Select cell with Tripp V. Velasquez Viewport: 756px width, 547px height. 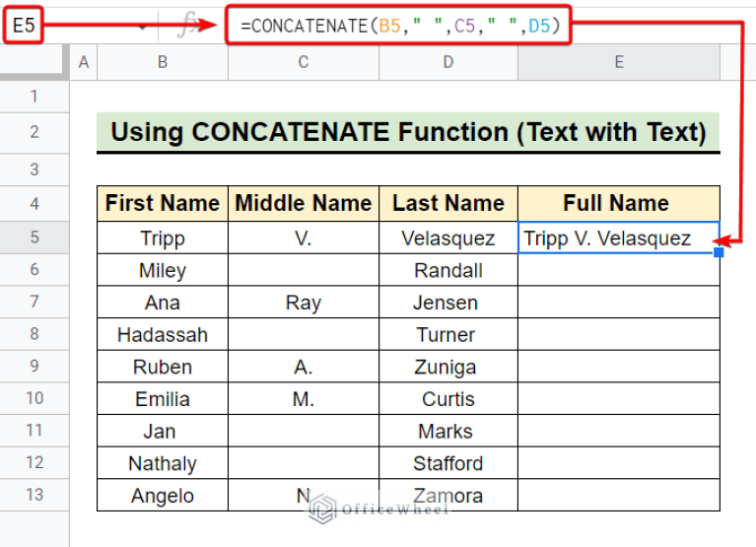(x=619, y=238)
